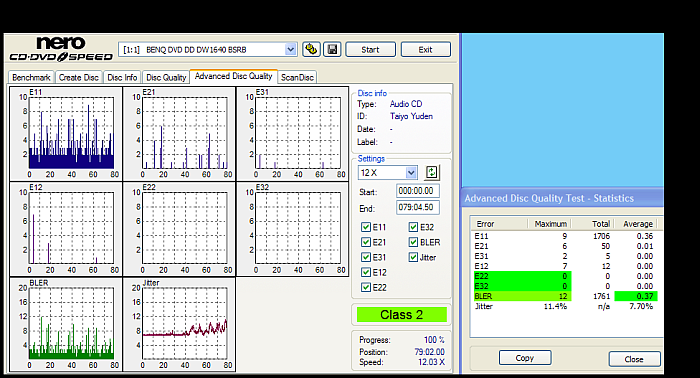Close the Statistics window with Close button
Image resolution: width=700 pixels, height=378 pixels.
pyautogui.click(x=634, y=359)
